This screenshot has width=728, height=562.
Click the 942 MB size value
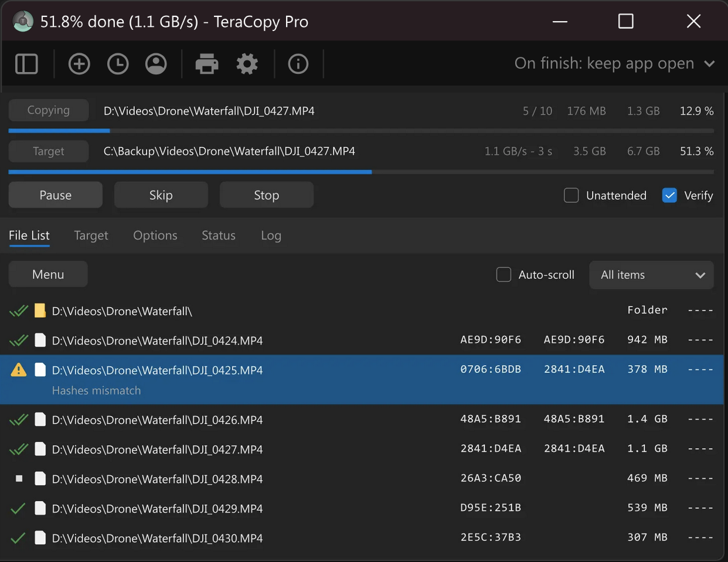647,340
